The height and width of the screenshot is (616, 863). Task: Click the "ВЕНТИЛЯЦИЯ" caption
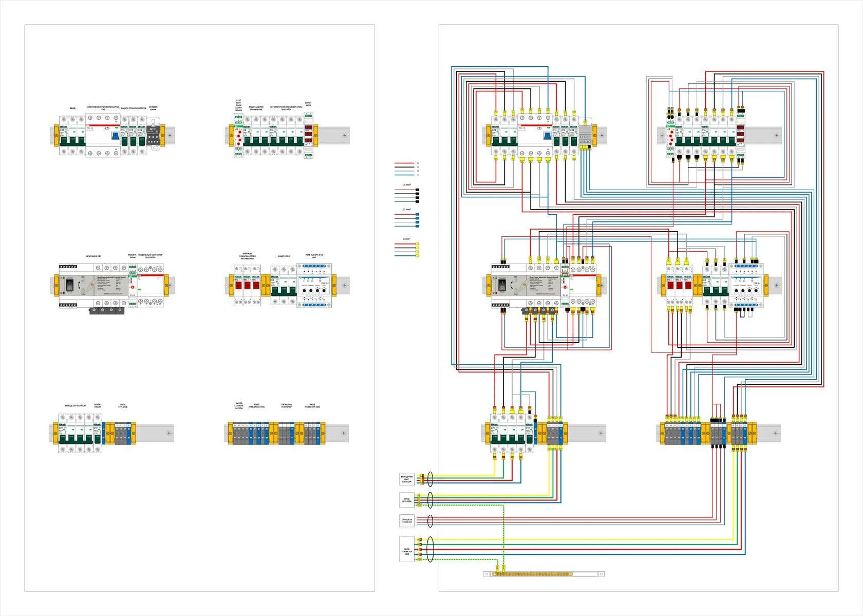[98, 405]
